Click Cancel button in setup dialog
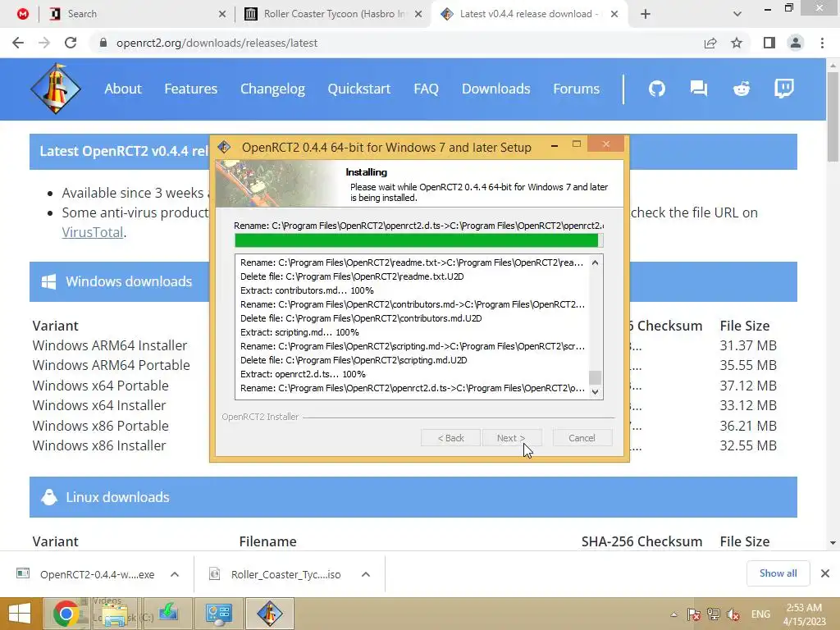The width and height of the screenshot is (840, 630). [582, 438]
